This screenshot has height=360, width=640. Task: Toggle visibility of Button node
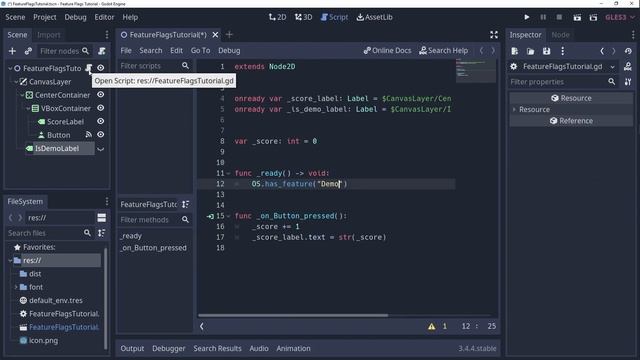pyautogui.click(x=100, y=135)
